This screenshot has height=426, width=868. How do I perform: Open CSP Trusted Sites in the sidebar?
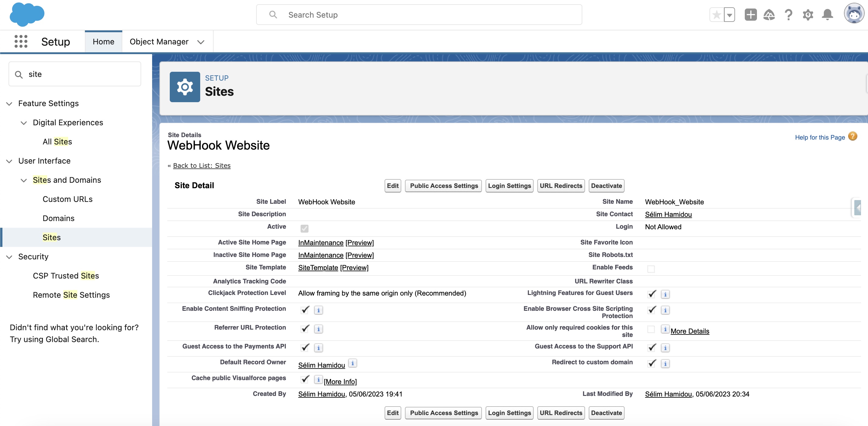point(66,276)
